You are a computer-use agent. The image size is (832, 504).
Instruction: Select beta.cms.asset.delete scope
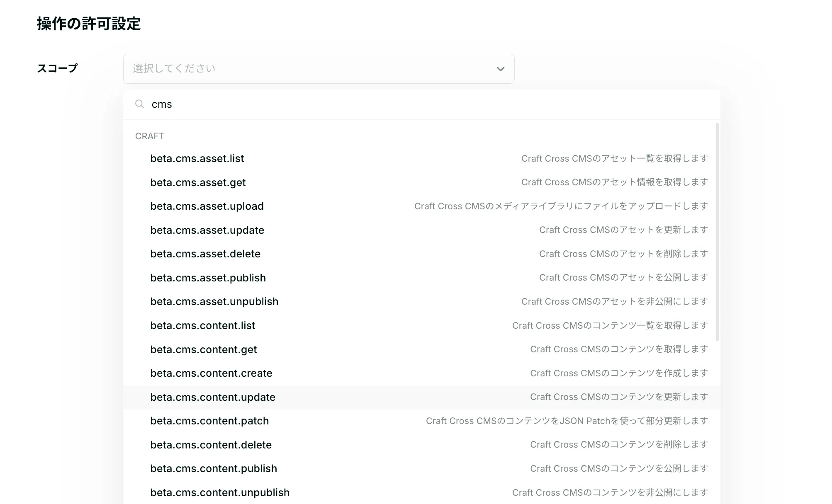[421, 254]
